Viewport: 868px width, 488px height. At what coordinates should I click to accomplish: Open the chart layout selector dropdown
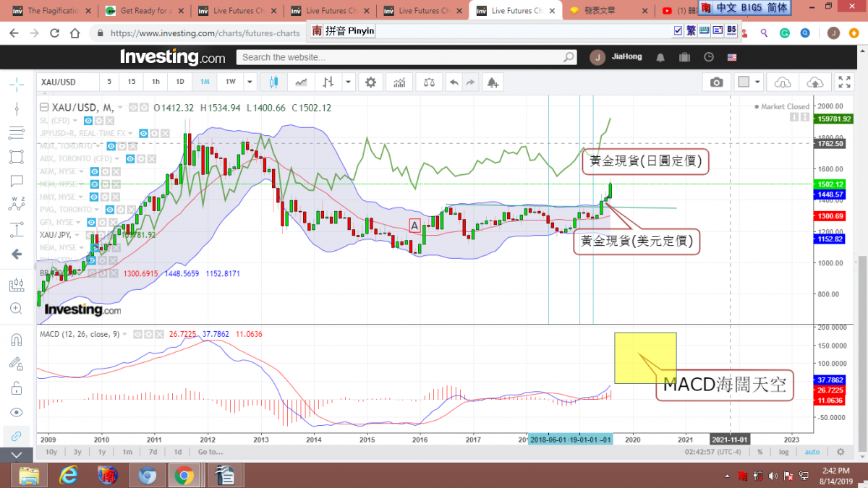[757, 82]
